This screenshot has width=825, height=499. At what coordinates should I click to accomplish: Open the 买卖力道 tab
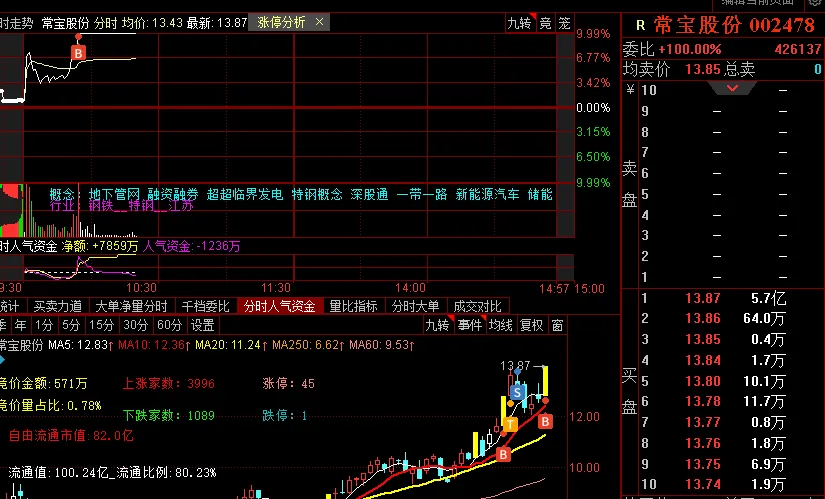(58, 306)
